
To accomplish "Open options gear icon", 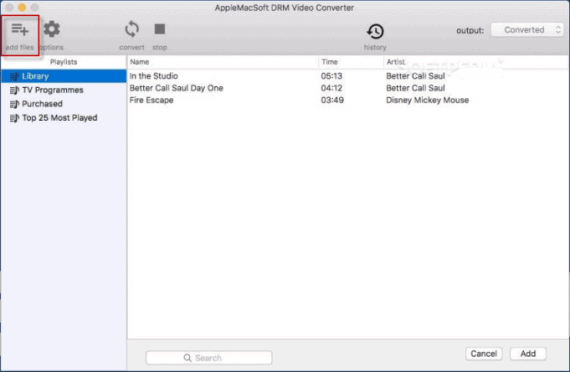I will 52,29.
